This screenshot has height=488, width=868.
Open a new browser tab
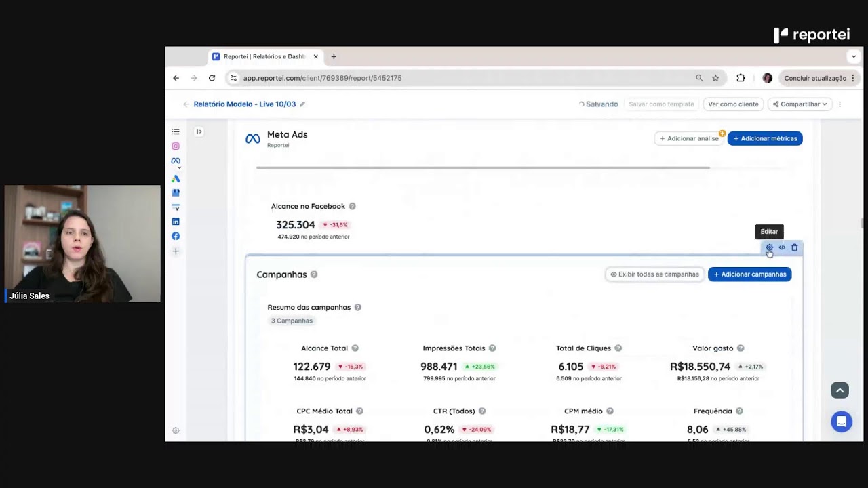tap(334, 57)
